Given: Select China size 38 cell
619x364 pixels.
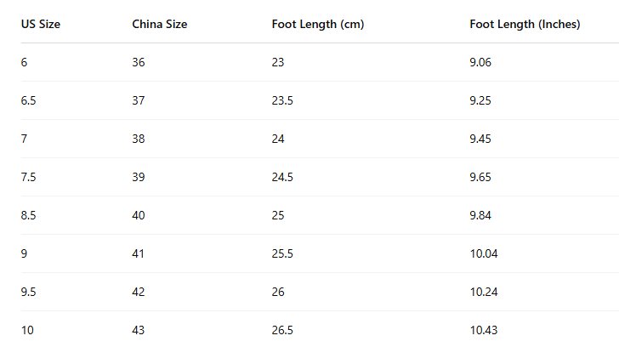Looking at the screenshot, I should tap(139, 139).
